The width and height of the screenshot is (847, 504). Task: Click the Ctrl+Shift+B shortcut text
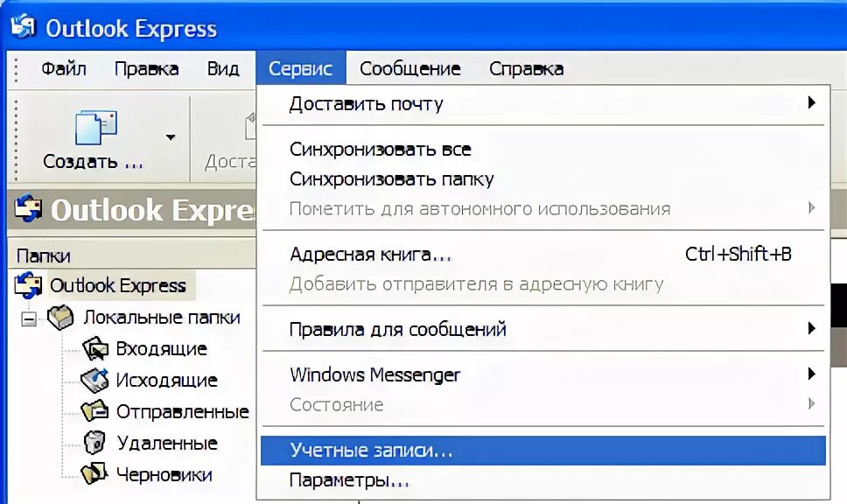pyautogui.click(x=738, y=254)
